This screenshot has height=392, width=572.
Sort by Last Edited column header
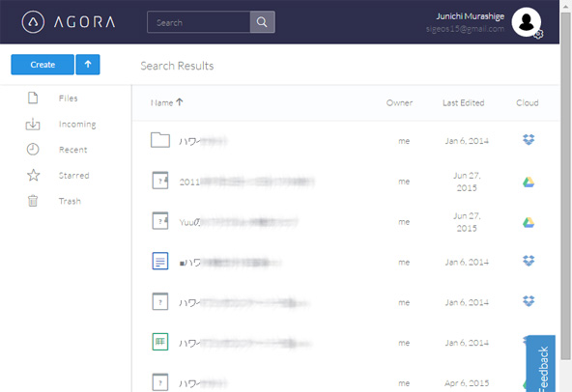coord(463,103)
